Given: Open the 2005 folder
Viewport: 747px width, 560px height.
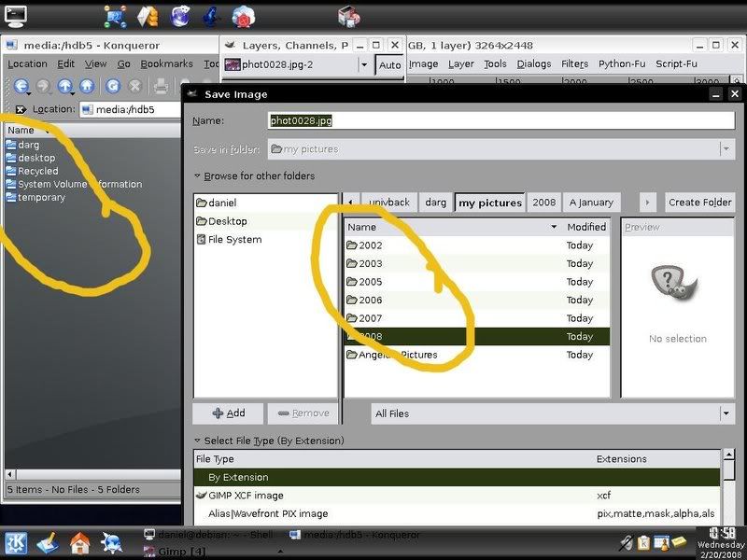Looking at the screenshot, I should [x=476, y=282].
